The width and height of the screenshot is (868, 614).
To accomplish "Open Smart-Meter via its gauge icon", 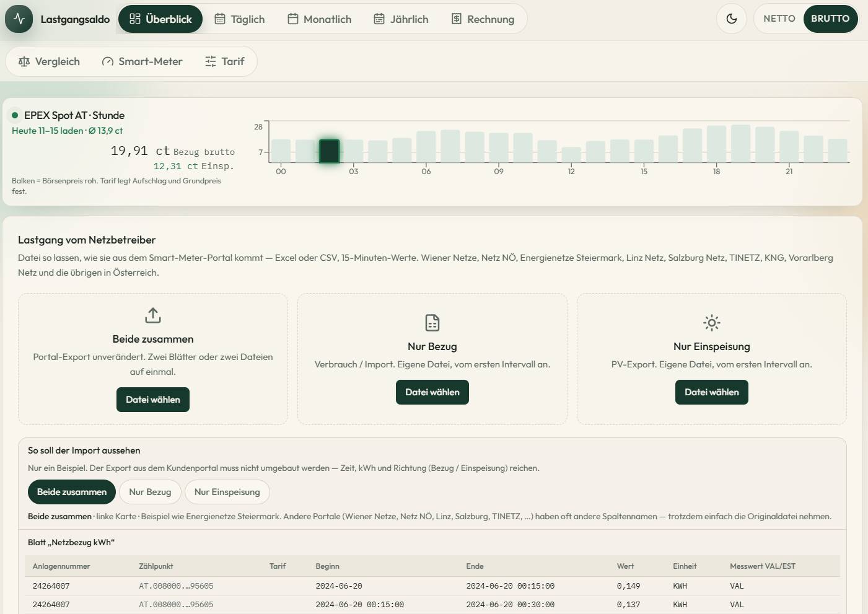I will 108,61.
